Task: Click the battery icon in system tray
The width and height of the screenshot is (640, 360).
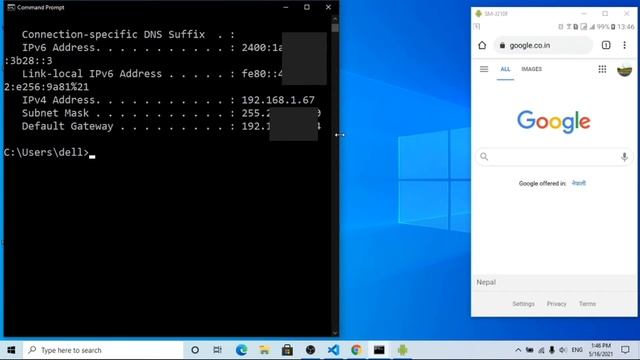Action: pyautogui.click(x=529, y=350)
